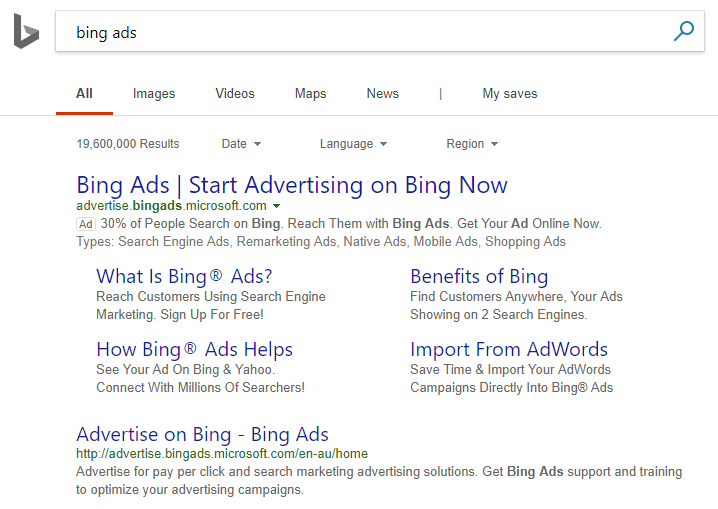Go to the Maps tab

point(311,94)
